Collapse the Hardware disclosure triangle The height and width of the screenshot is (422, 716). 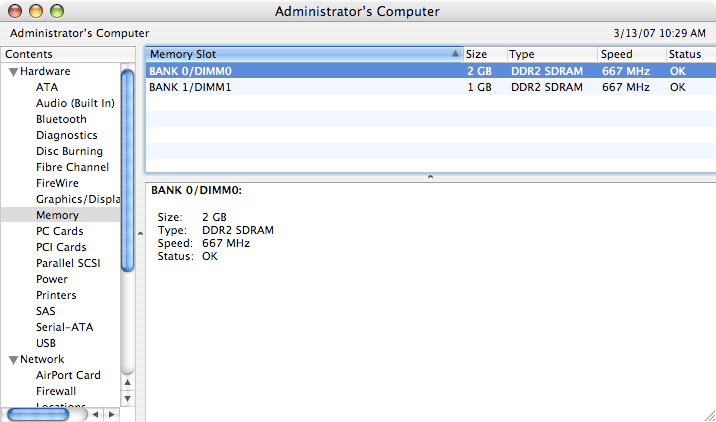(13, 72)
